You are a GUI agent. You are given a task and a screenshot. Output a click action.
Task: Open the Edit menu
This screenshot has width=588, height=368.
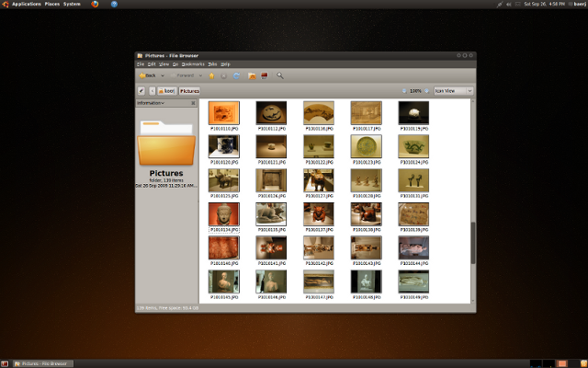[x=152, y=64]
